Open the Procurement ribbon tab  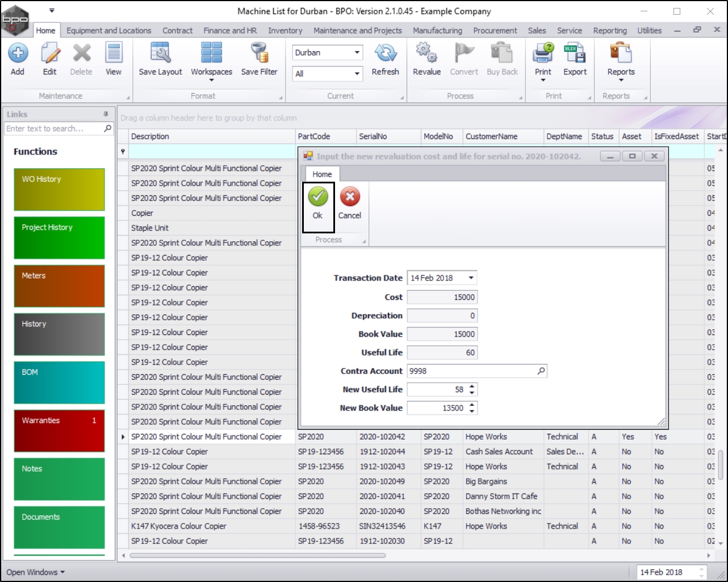(495, 31)
